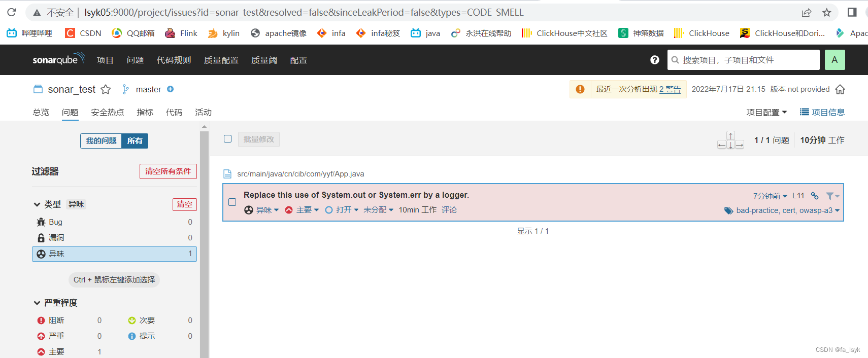868x358 pixels.
Task: Filter by 严重 severity
Action: pos(70,336)
